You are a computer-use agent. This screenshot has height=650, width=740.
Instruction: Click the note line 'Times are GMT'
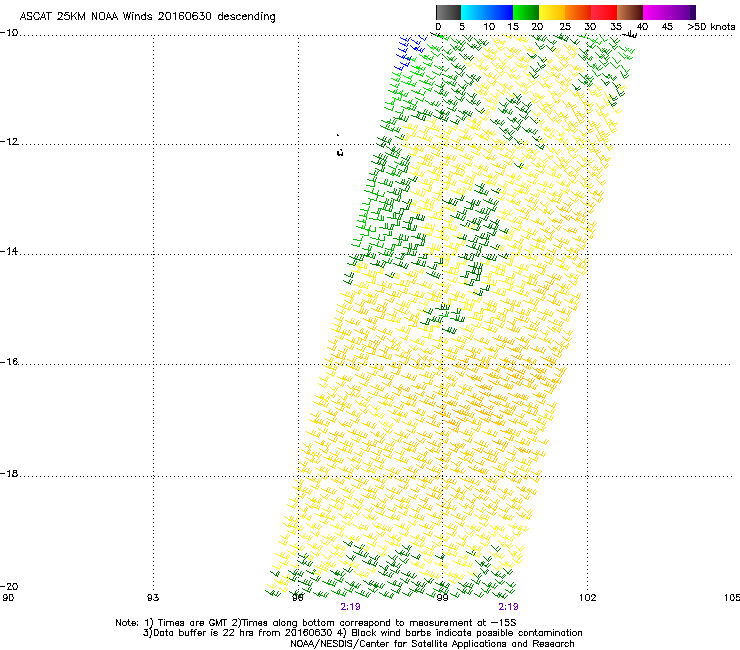tap(191, 623)
